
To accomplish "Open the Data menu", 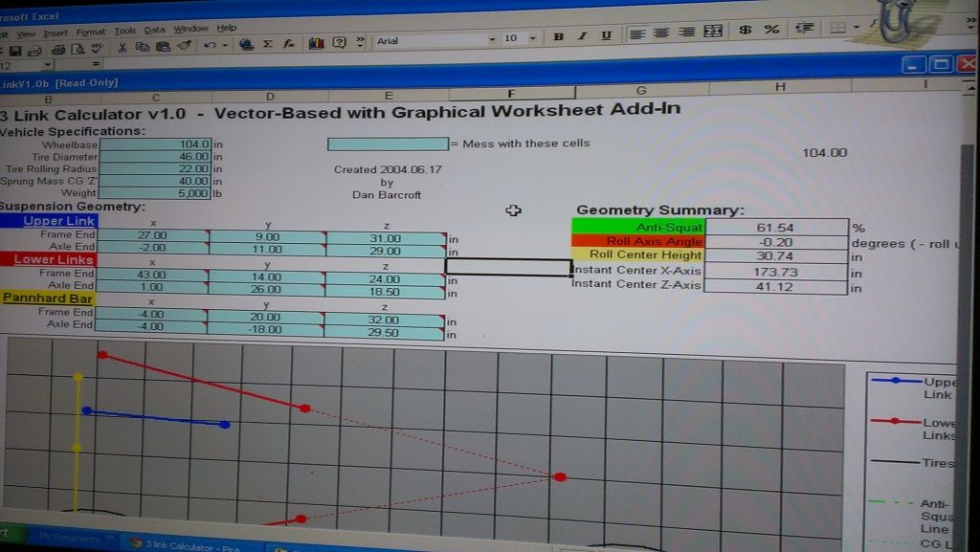I will tap(155, 31).
